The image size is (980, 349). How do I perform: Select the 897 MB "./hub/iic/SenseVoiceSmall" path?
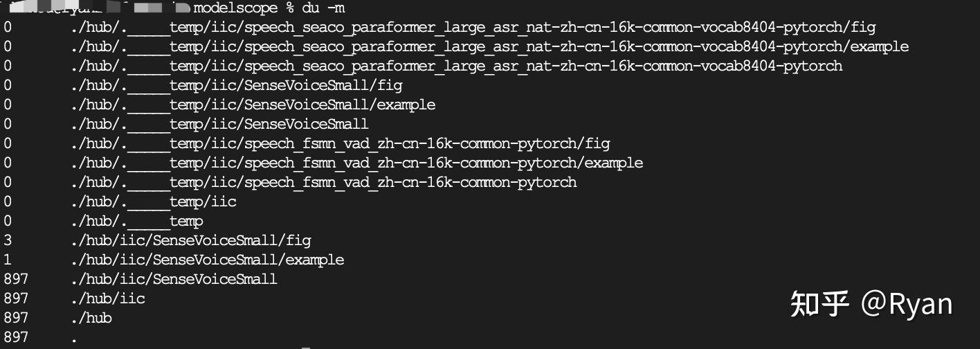click(x=174, y=280)
